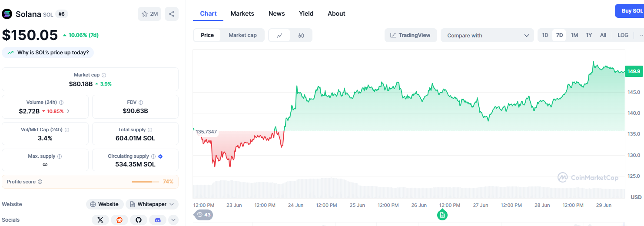
Task: Click the 149.9 current price label
Action: 634,71
